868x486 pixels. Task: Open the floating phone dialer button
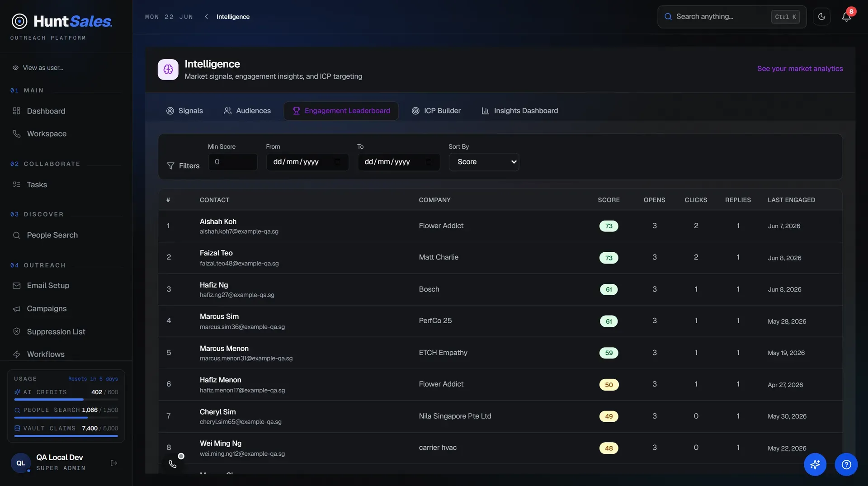173,464
